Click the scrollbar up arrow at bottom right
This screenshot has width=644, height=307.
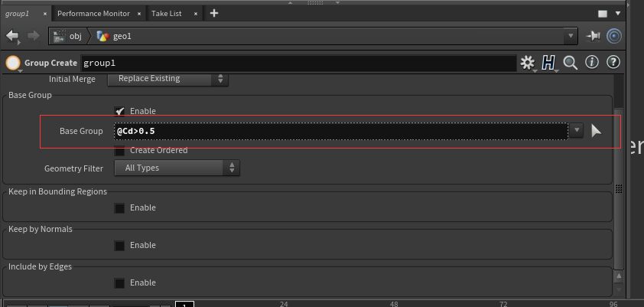click(619, 276)
